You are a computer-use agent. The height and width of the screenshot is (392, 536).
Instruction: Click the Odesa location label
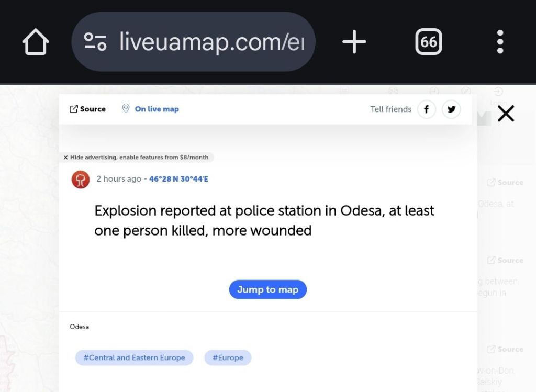point(80,327)
